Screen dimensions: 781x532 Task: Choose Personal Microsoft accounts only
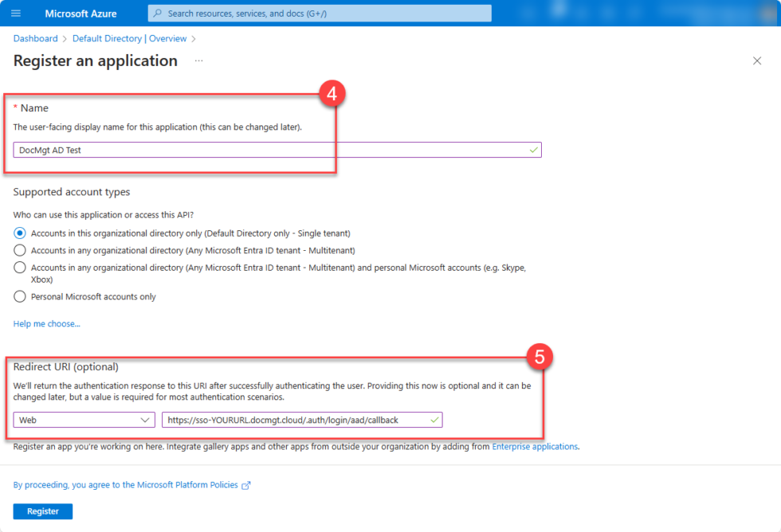coord(18,296)
